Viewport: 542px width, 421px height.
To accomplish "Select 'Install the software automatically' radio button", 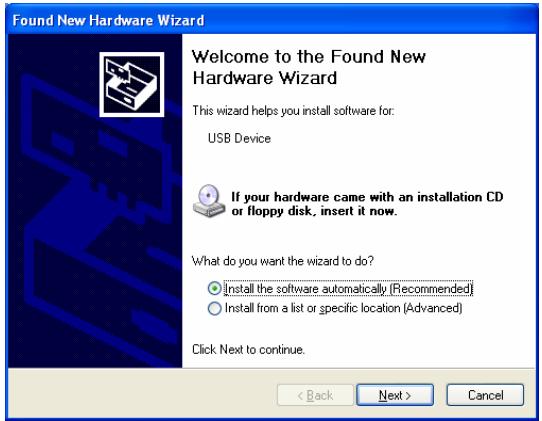I will pos(214,288).
